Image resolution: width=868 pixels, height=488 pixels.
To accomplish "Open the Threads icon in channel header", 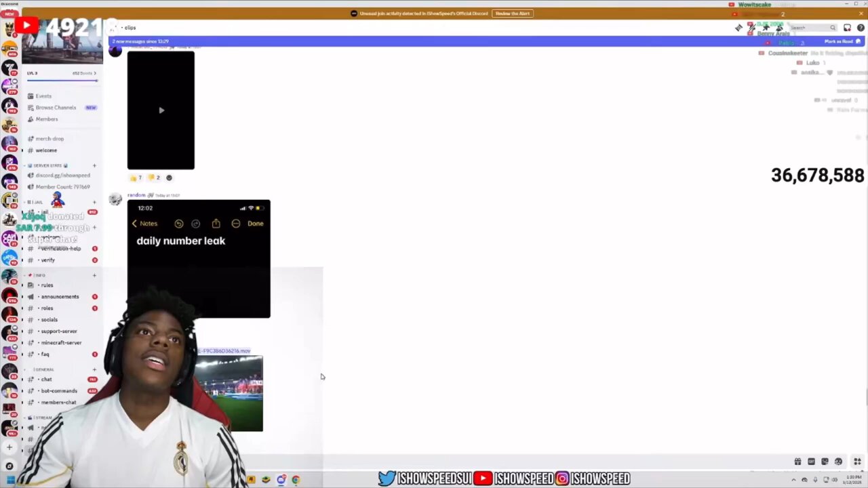I will coord(738,28).
